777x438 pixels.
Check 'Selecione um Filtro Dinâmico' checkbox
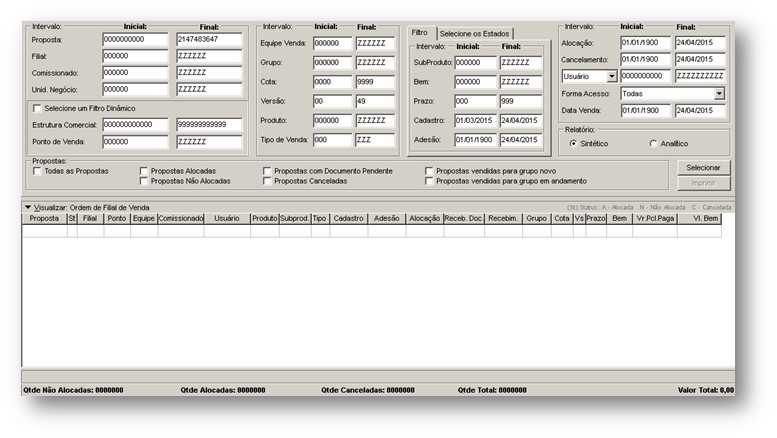[x=37, y=108]
